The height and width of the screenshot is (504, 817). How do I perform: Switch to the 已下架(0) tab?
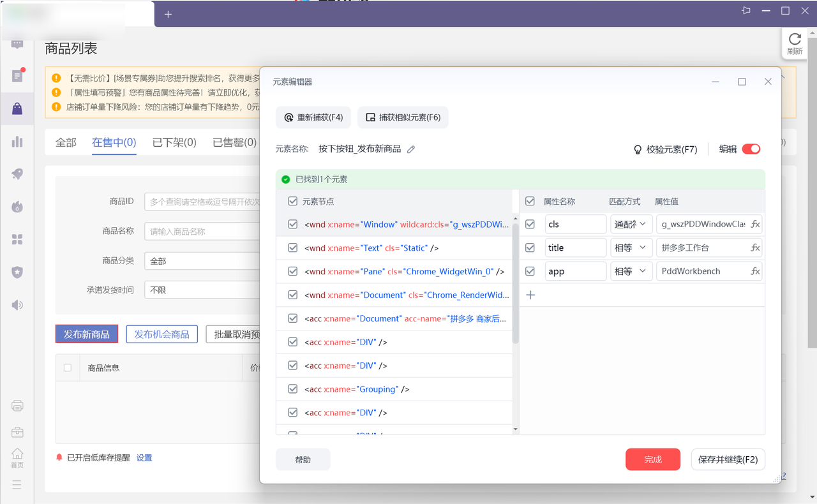click(174, 142)
